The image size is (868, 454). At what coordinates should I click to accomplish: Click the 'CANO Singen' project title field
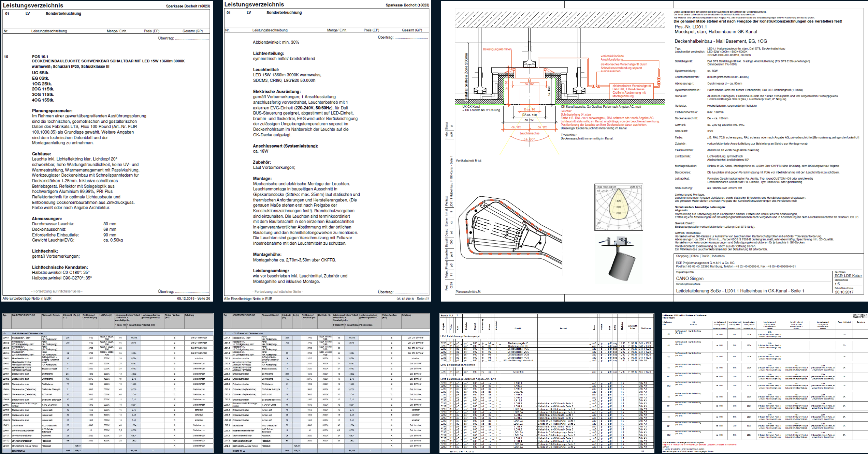[x=690, y=278]
